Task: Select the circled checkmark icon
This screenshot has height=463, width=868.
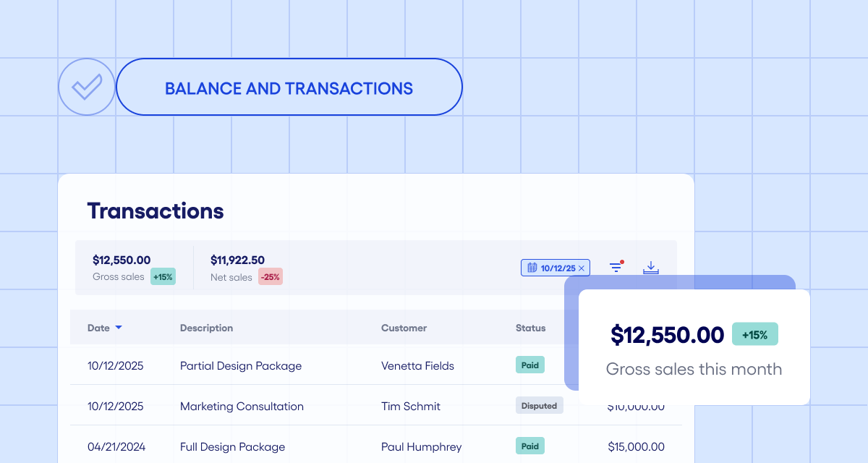Action: tap(86, 87)
